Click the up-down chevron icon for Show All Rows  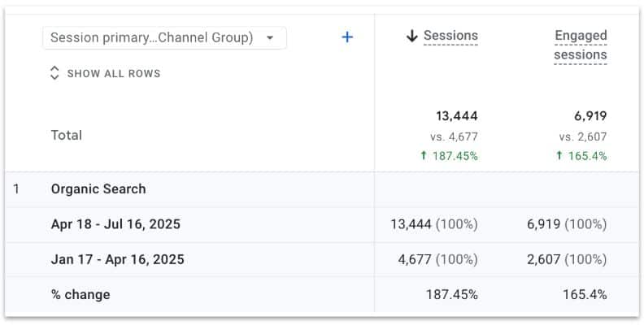tap(54, 73)
